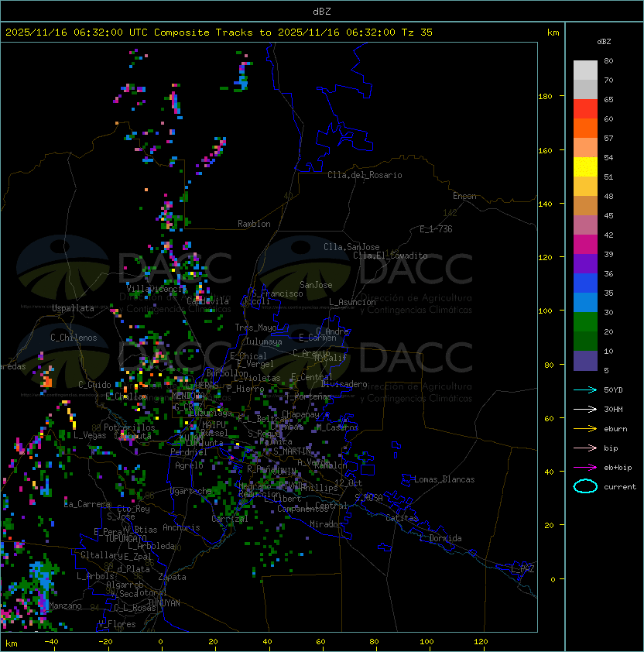Viewport: 644px width, 652px height.
Task: Click the 'V_Flores' map label
Action: click(x=117, y=624)
